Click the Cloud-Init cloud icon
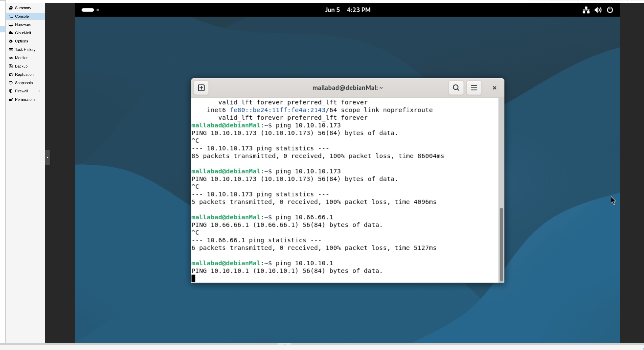The height and width of the screenshot is (350, 644). point(11,33)
